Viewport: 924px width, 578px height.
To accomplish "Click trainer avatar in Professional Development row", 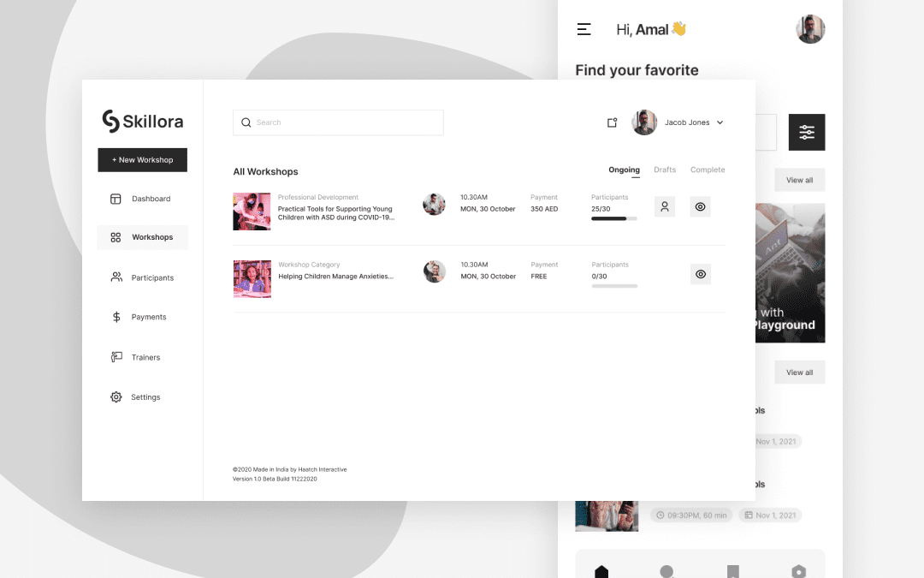I will pos(435,204).
